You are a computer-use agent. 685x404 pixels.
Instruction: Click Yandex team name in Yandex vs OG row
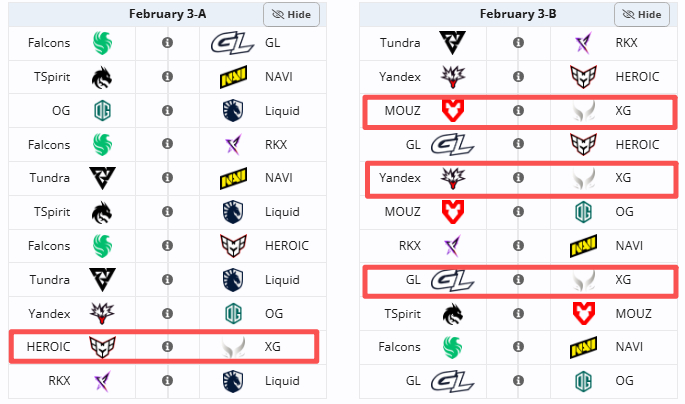tap(49, 314)
